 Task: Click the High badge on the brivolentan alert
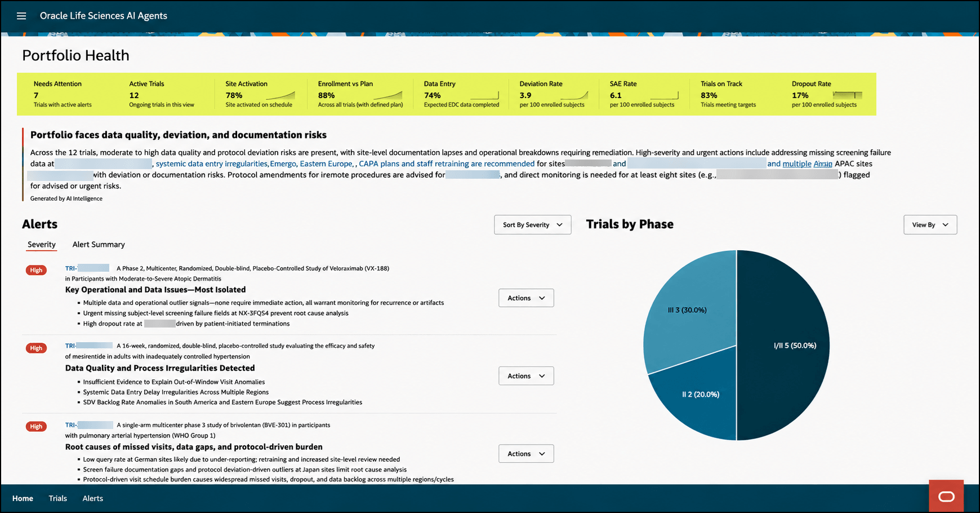pyautogui.click(x=36, y=426)
